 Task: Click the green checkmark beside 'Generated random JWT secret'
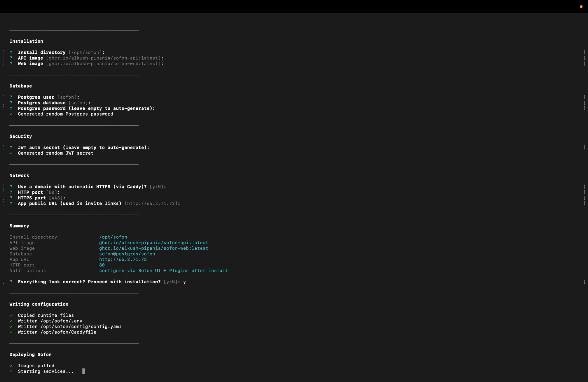11,153
